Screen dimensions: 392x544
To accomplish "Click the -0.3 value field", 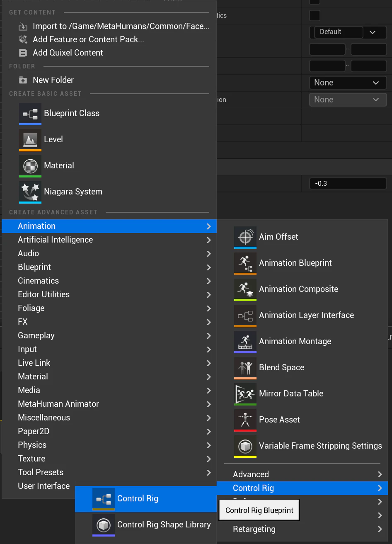I will (x=348, y=183).
